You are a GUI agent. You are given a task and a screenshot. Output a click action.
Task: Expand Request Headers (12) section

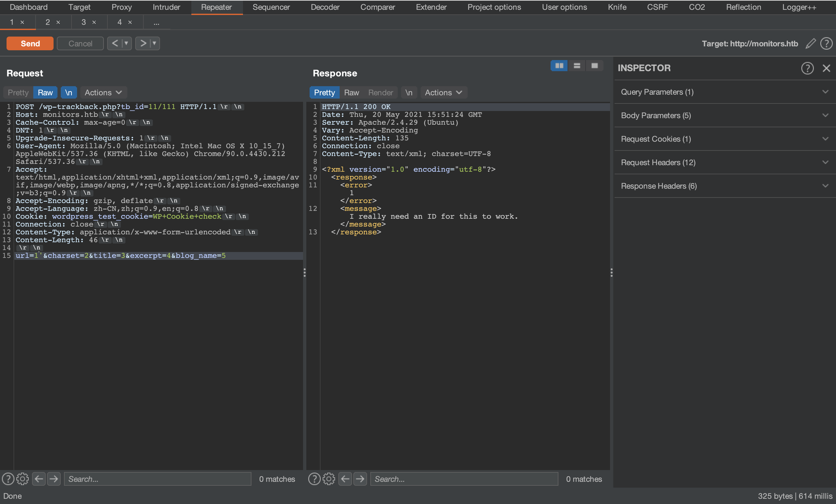(x=725, y=163)
